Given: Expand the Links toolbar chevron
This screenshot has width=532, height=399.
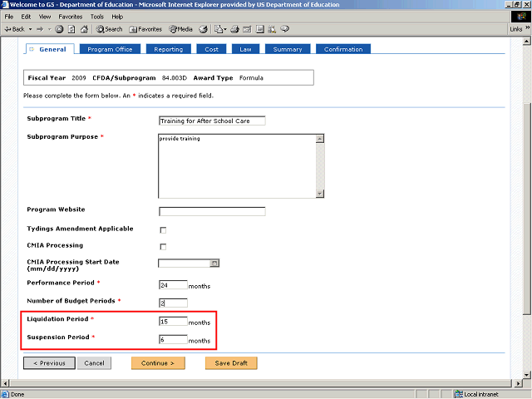Looking at the screenshot, I should click(528, 27).
